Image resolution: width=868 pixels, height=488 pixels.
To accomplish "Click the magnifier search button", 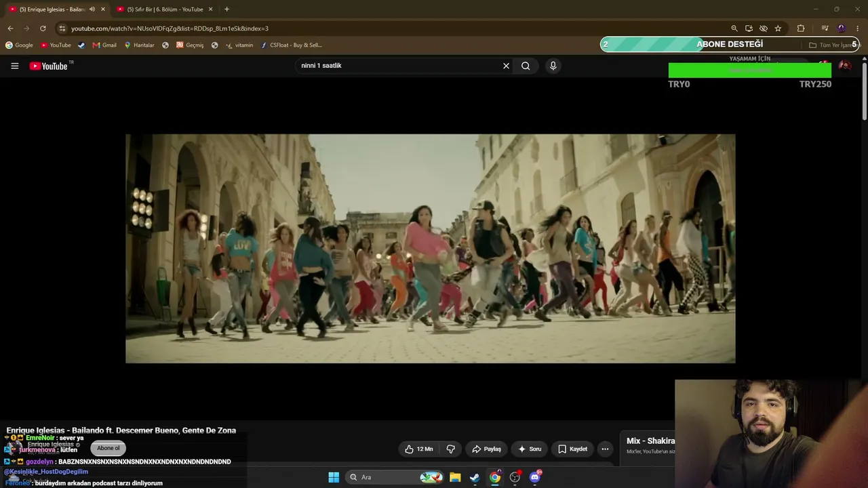I will (526, 66).
